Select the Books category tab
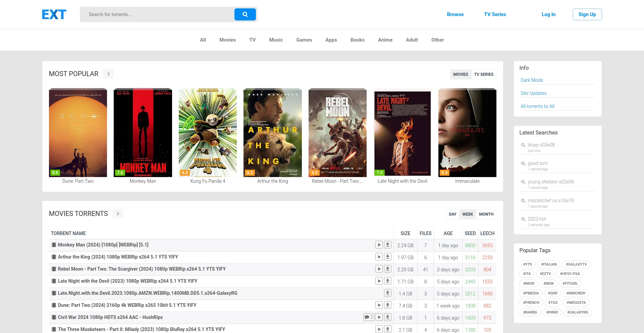Image resolution: width=644 pixels, height=333 pixels. [x=357, y=40]
